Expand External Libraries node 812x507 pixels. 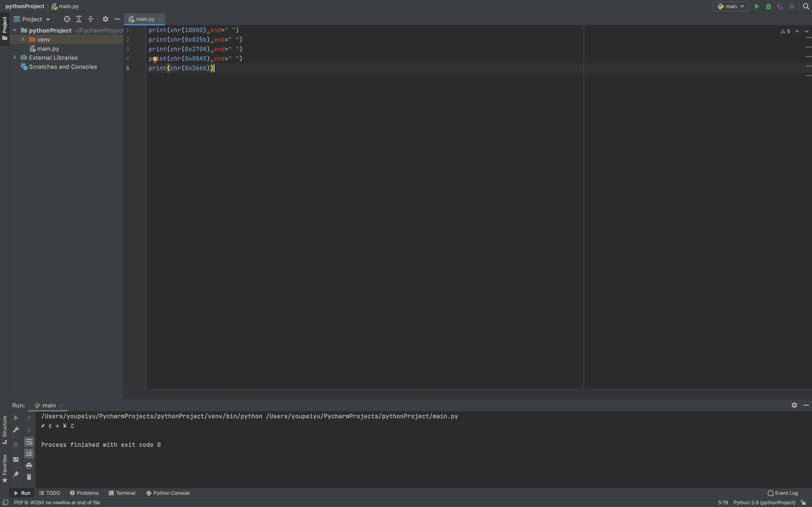click(x=14, y=58)
